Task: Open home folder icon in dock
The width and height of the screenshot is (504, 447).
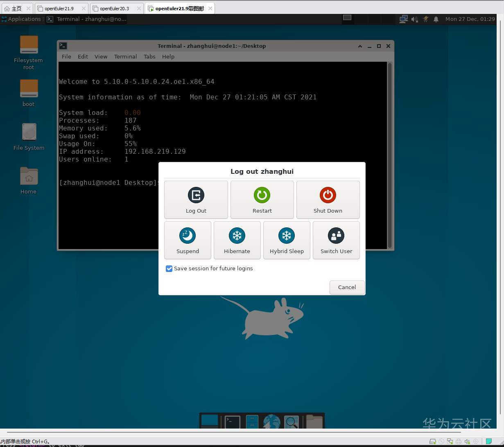Action: 314,422
